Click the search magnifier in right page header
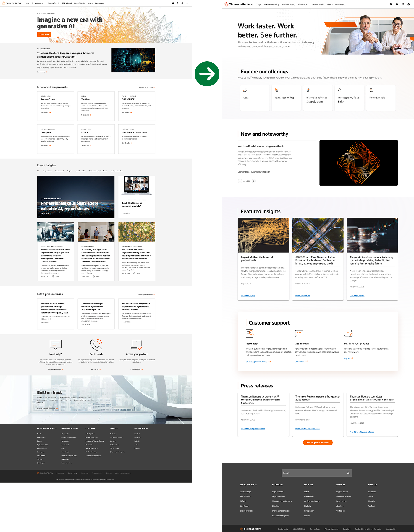The height and width of the screenshot is (532, 414). click(391, 4)
